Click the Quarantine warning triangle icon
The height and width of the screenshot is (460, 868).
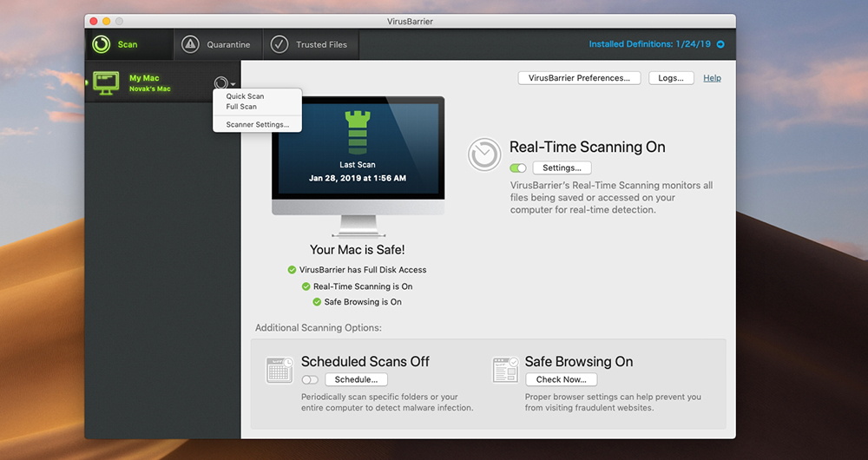(190, 44)
